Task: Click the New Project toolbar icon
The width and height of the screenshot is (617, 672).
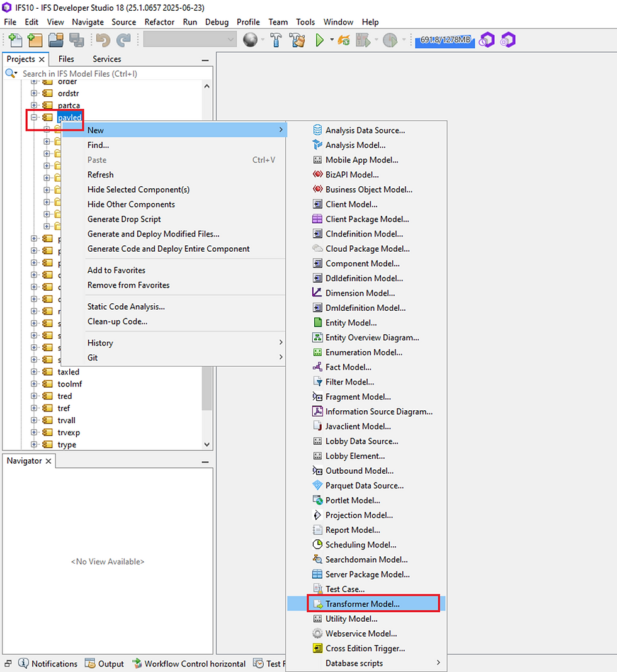Action: point(35,40)
